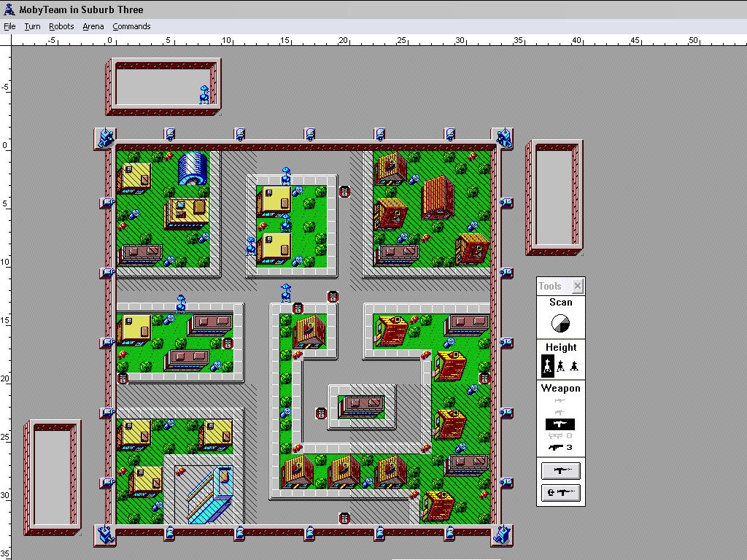Click the horizontal ruler at the 25 mark

(x=402, y=41)
